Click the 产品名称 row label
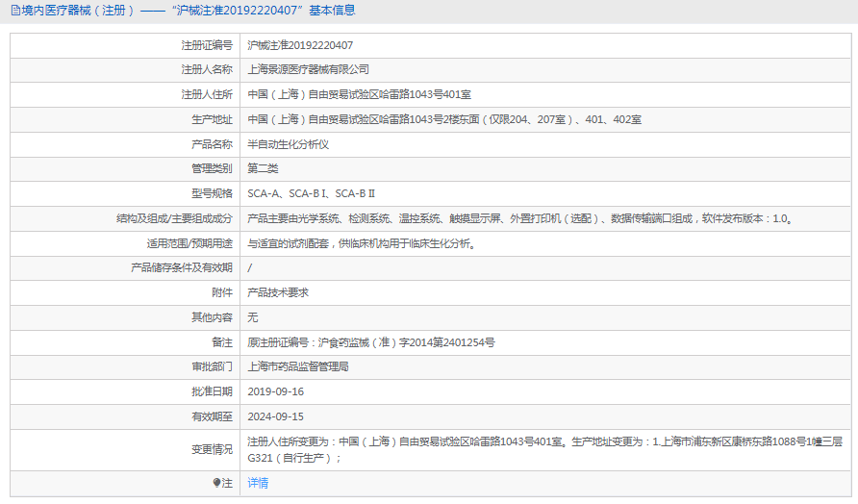The image size is (858, 504). [x=212, y=144]
